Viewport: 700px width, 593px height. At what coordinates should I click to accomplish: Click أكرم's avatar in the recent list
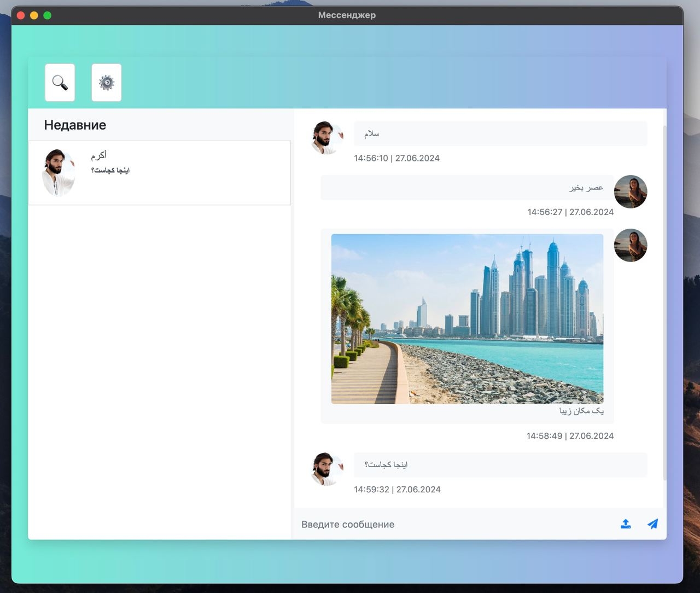click(58, 172)
